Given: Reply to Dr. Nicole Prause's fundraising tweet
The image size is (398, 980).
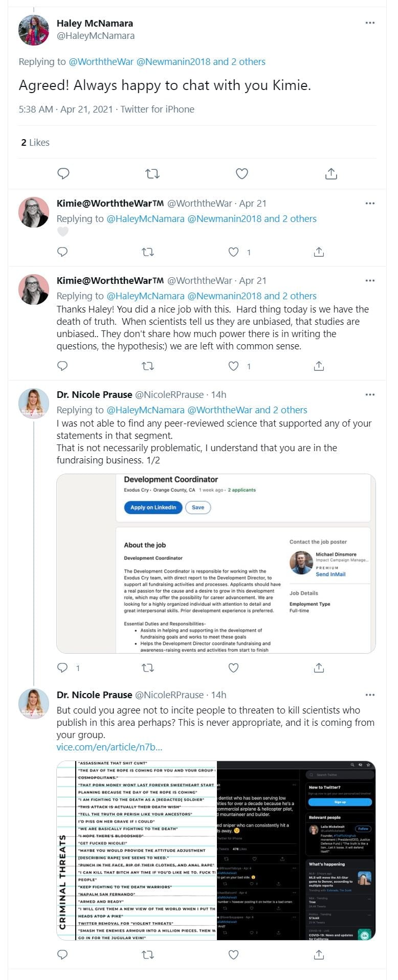Looking at the screenshot, I should pos(63,667).
